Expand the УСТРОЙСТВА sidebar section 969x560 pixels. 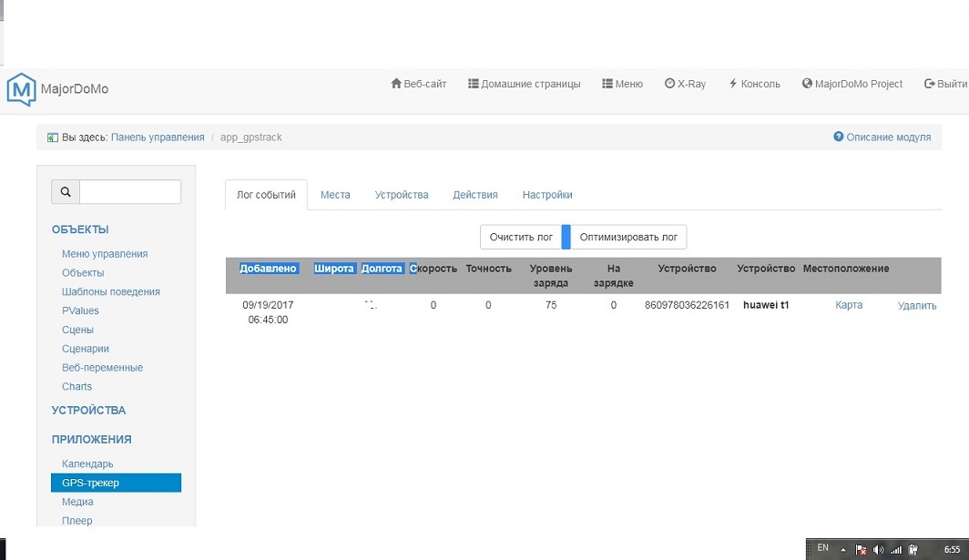(88, 410)
